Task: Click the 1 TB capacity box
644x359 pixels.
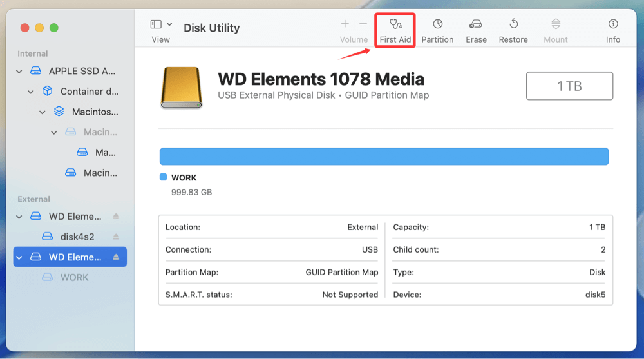Action: 569,86
